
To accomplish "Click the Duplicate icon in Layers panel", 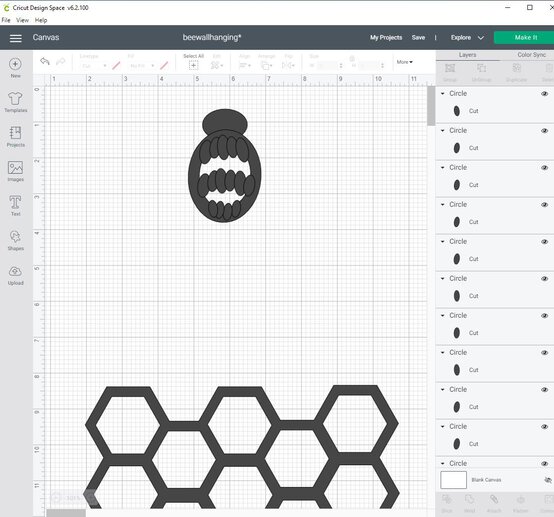I will click(517, 68).
